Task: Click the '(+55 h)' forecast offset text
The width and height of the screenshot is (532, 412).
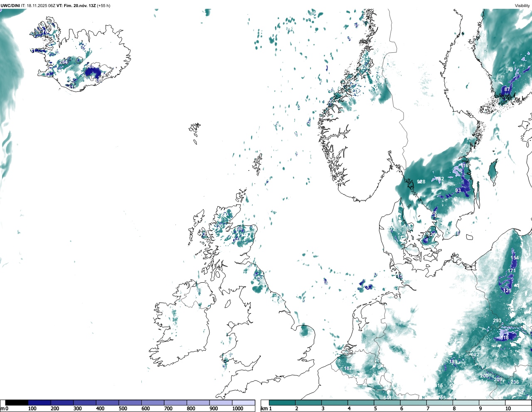Action: 103,5
